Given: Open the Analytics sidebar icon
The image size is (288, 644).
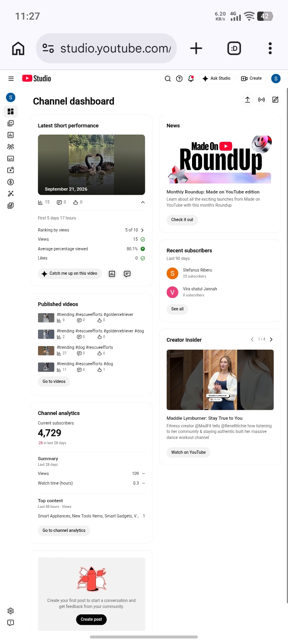Looking at the screenshot, I should tap(11, 135).
